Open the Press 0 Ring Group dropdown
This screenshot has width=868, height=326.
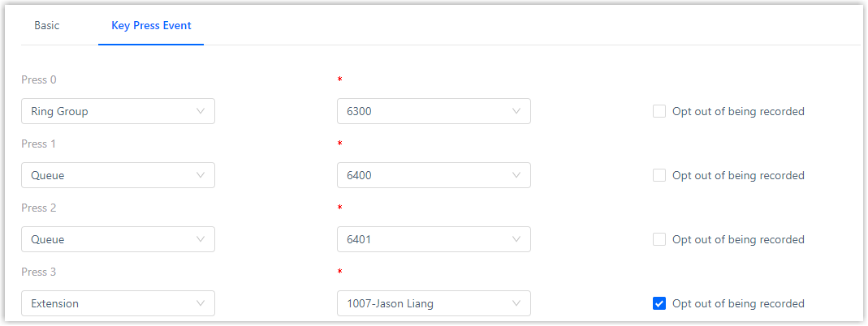coord(118,111)
